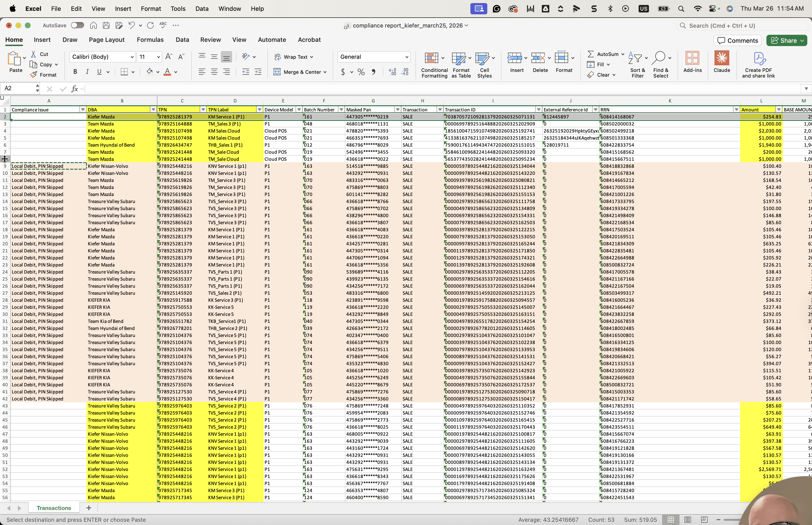The height and width of the screenshot is (525, 812).
Task: Open the font size dropdown
Action: point(158,57)
